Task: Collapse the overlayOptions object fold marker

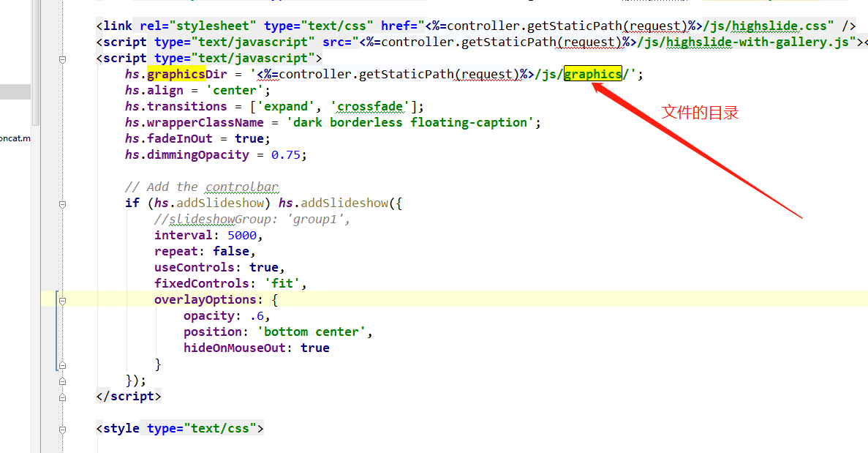Action: (x=63, y=302)
